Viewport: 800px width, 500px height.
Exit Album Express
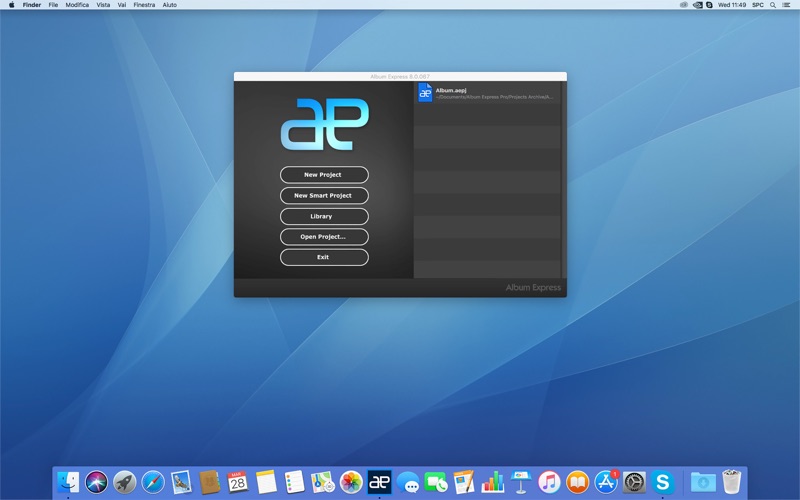point(324,257)
